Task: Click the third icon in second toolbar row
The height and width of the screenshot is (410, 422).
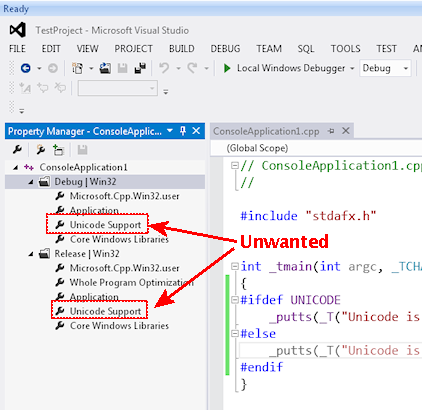Action: 60,88
